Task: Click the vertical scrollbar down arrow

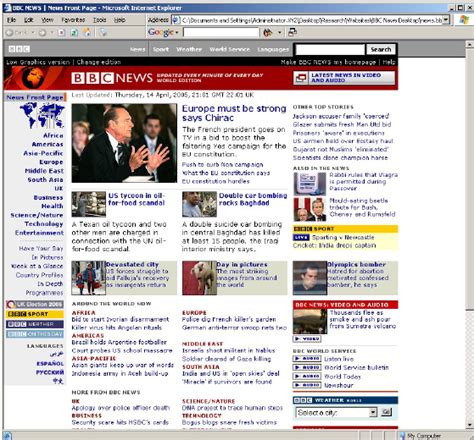Action: pyautogui.click(x=470, y=425)
